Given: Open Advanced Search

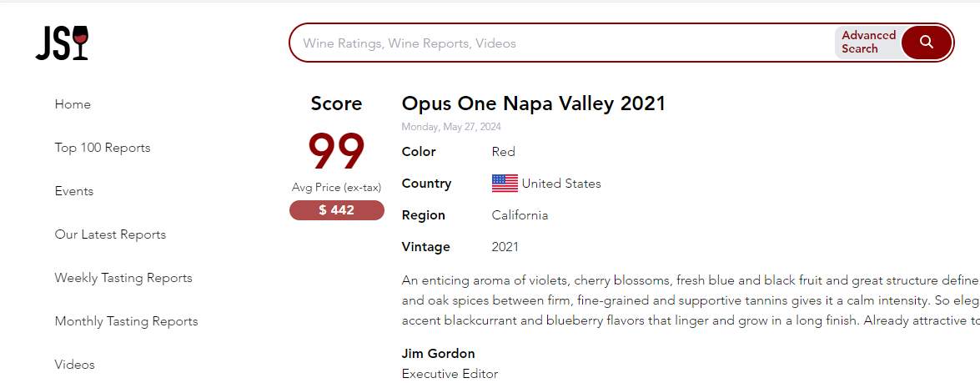Looking at the screenshot, I should [x=867, y=43].
